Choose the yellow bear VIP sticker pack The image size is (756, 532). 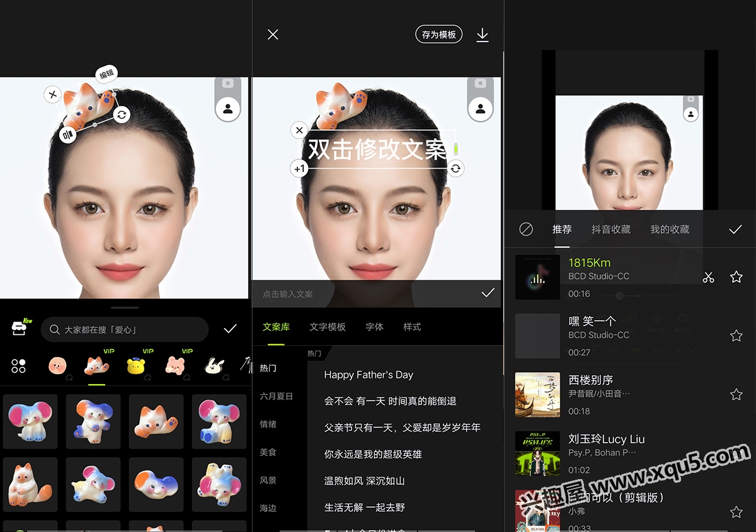135,366
